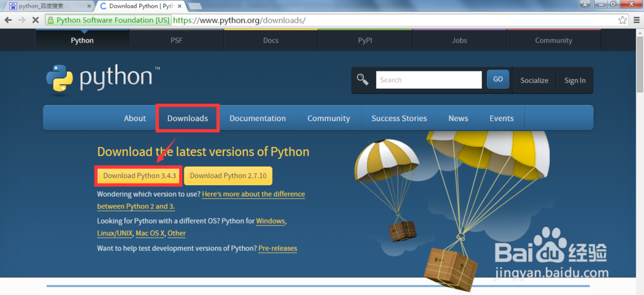The image size is (644, 295).
Task: Click the Chrome user profile icon
Action: (585, 4)
